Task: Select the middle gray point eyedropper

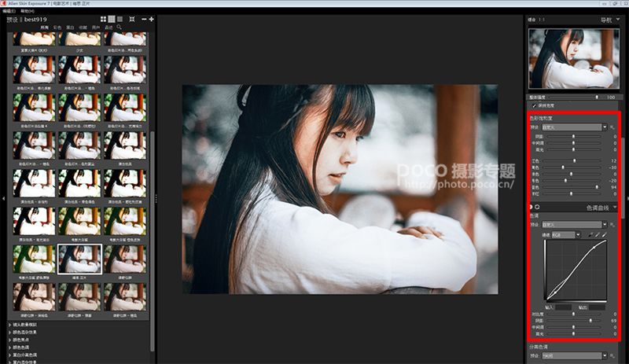Action: click(598, 235)
